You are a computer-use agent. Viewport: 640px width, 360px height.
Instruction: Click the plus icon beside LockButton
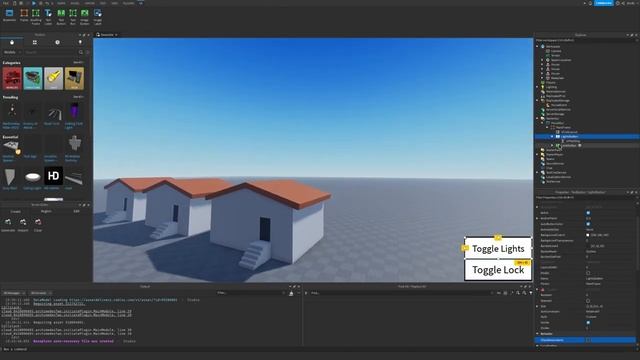tap(580, 145)
